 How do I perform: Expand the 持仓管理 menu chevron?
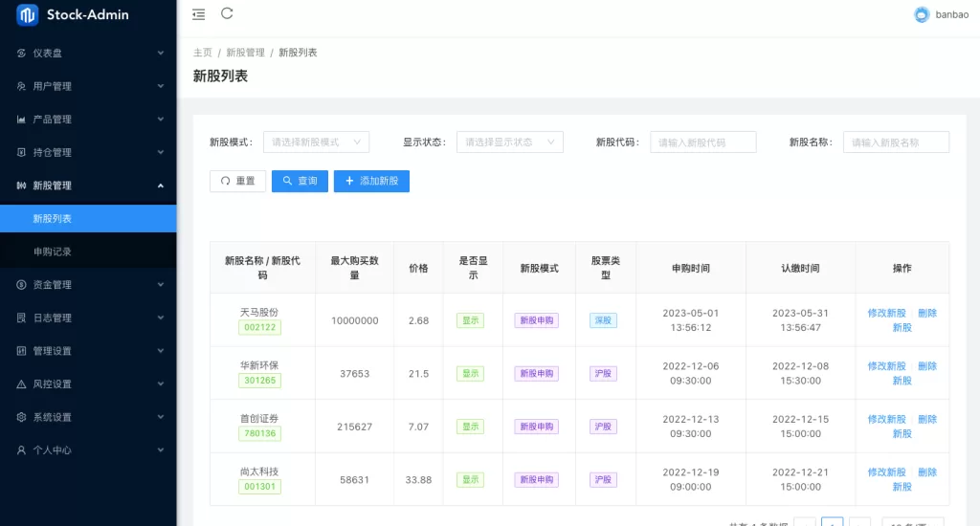pos(161,152)
